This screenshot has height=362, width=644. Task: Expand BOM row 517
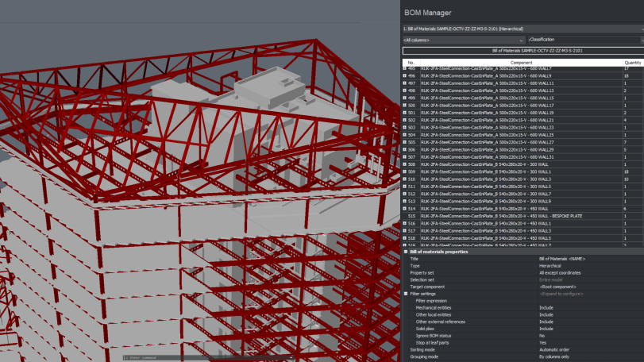pos(404,231)
